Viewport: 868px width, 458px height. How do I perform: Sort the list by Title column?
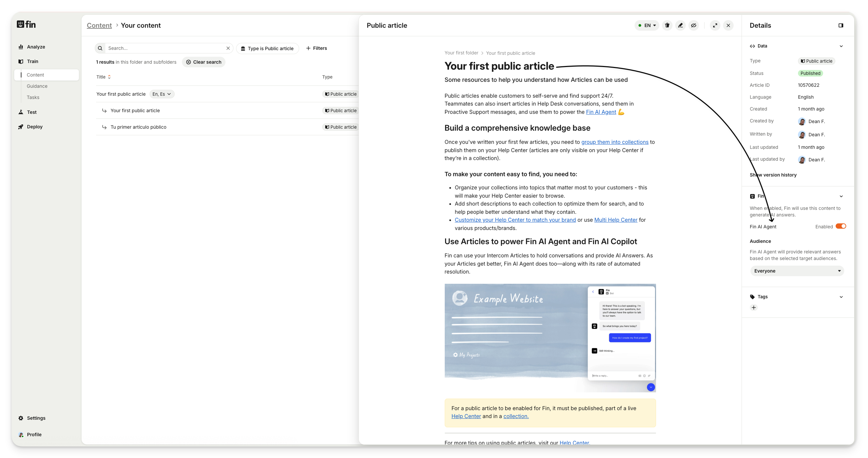[103, 77]
